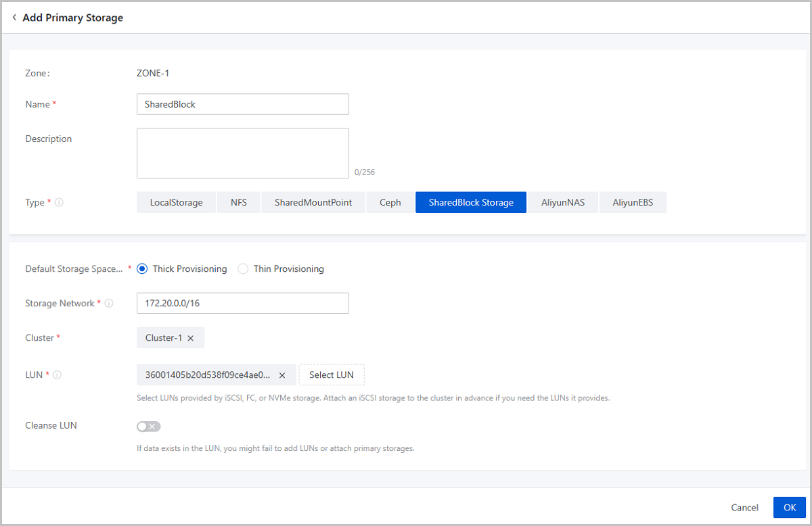The image size is (812, 526).
Task: Remove the selected LUN with its X icon
Action: pyautogui.click(x=282, y=375)
